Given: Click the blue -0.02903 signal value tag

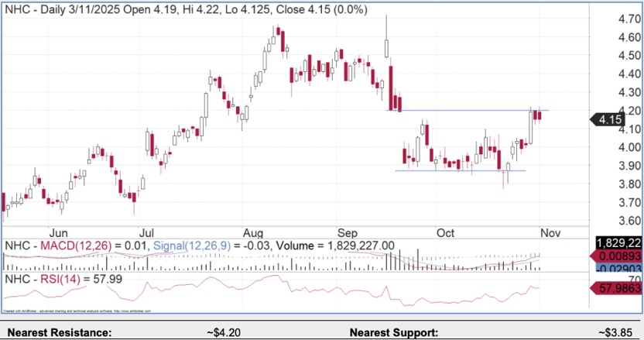Looking at the screenshot, I should pos(618,267).
